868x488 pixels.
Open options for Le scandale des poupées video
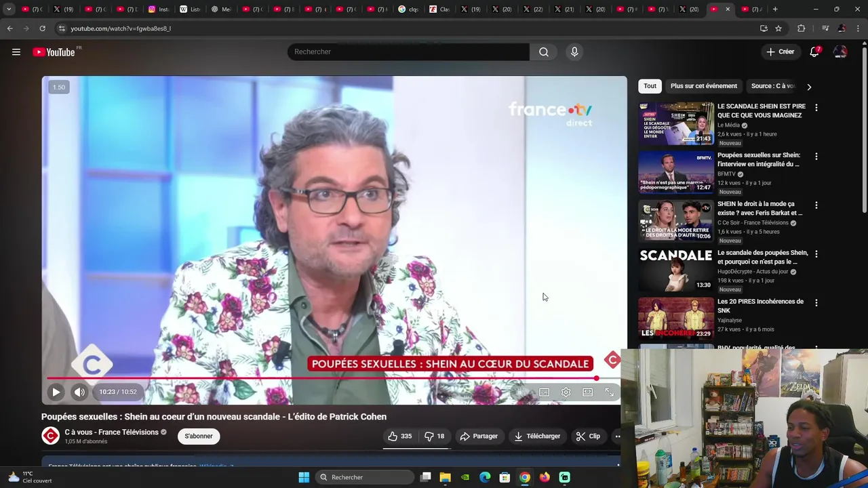(x=816, y=254)
